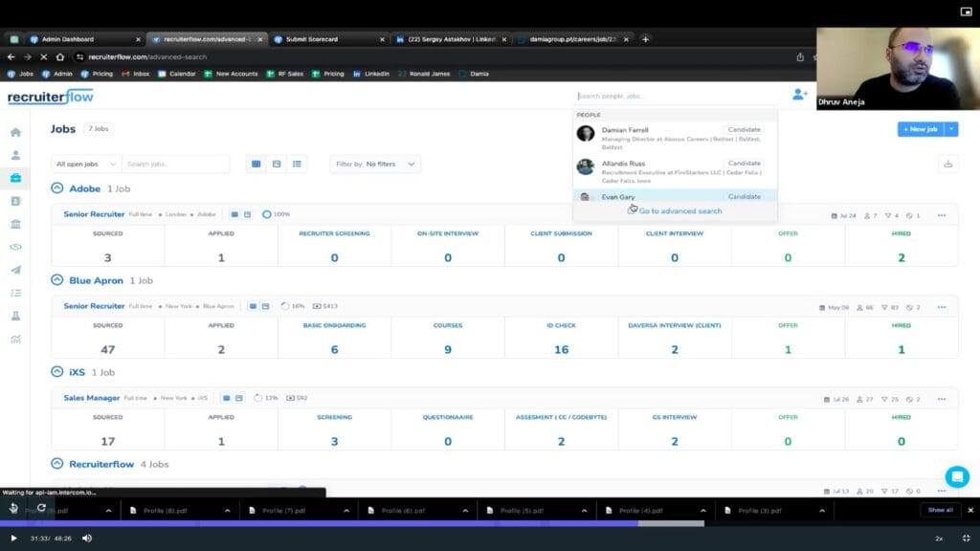The image size is (980, 551).
Task: Open the task list icon in sidebar
Action: pos(15,293)
